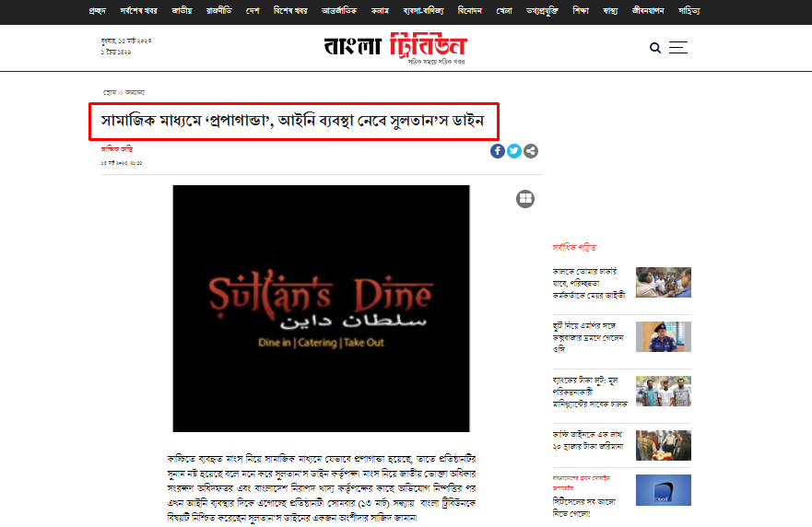812x527 pixels.
Task: Select সাহিত্য in the top menu
Action: 689,11
